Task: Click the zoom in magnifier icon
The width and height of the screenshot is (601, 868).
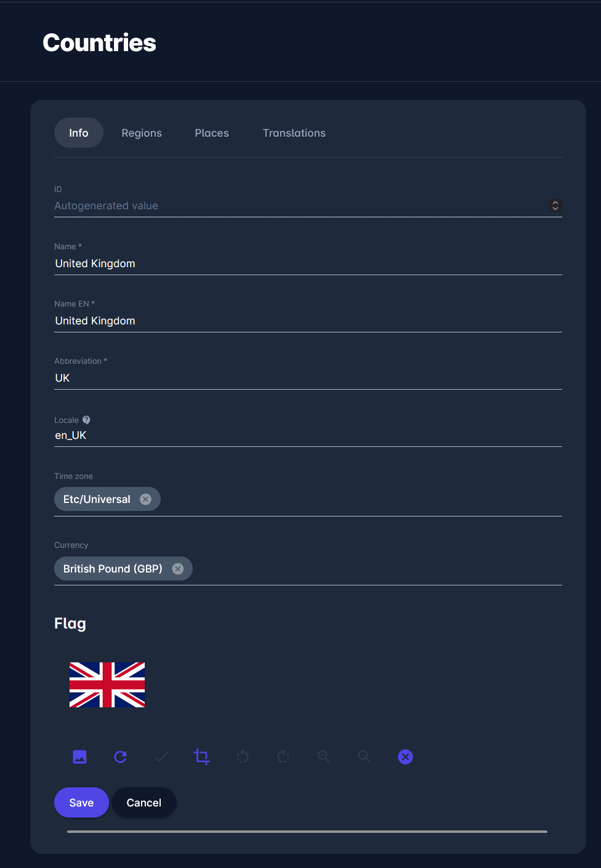Action: point(324,757)
